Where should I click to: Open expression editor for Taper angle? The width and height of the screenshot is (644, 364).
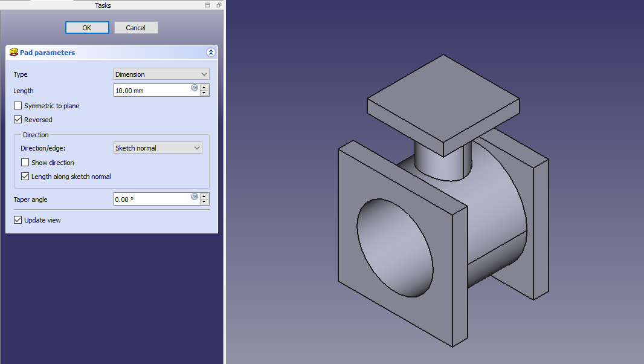(x=195, y=197)
